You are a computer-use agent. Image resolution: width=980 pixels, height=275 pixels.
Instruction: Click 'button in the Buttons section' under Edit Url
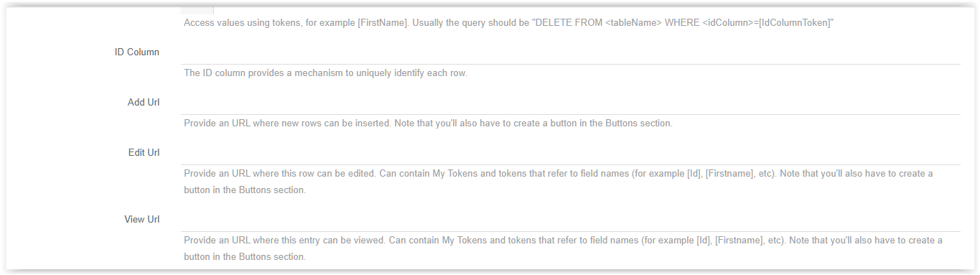[x=245, y=190]
